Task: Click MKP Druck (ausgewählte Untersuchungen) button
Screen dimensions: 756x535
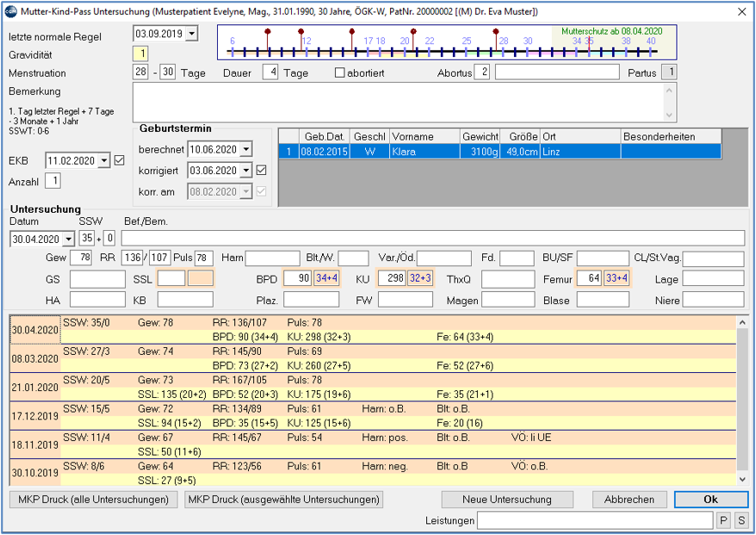Action: coord(284,500)
